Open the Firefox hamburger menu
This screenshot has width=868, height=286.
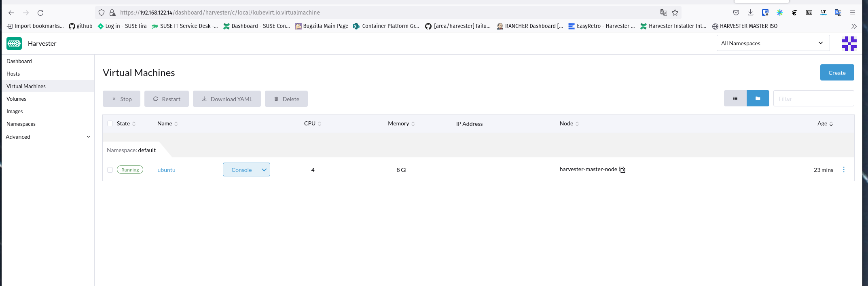(x=853, y=13)
